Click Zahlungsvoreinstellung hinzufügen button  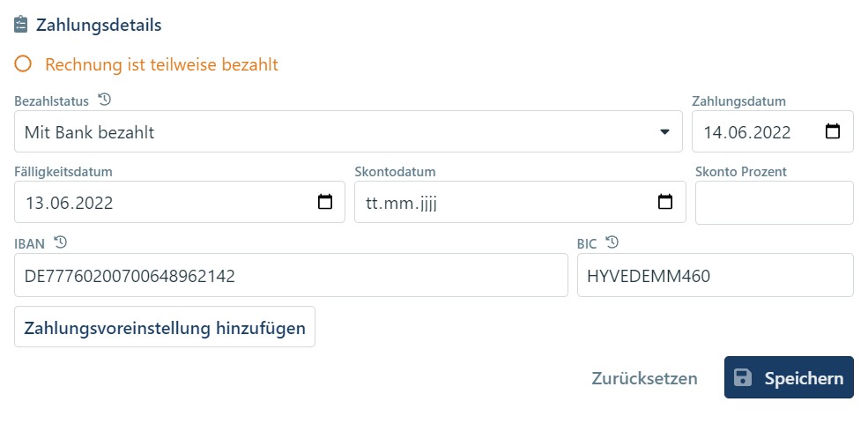click(x=165, y=328)
